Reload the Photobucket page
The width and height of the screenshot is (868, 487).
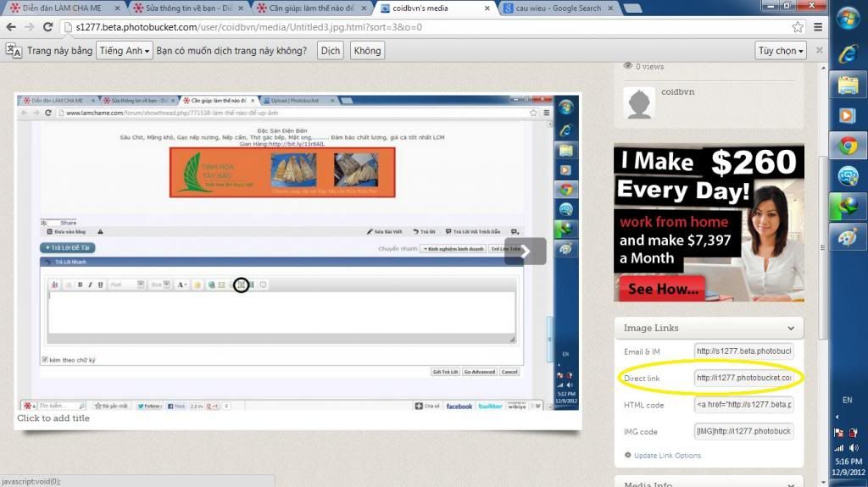[49, 27]
